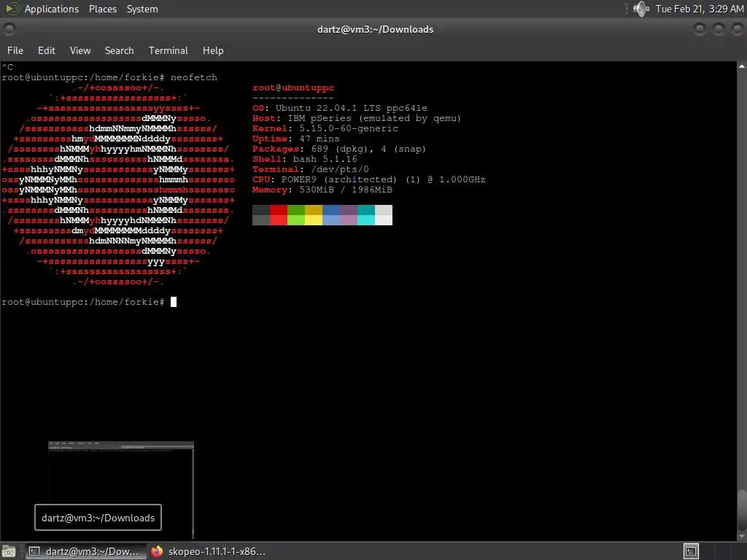This screenshot has width=747, height=560.
Task: Click the show desktop icon in bottom panel
Action: (x=9, y=551)
